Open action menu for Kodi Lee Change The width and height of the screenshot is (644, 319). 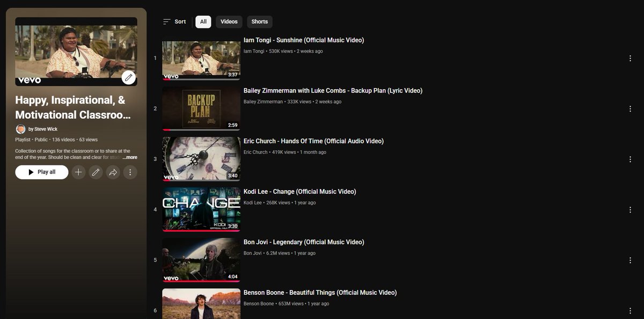pyautogui.click(x=630, y=210)
